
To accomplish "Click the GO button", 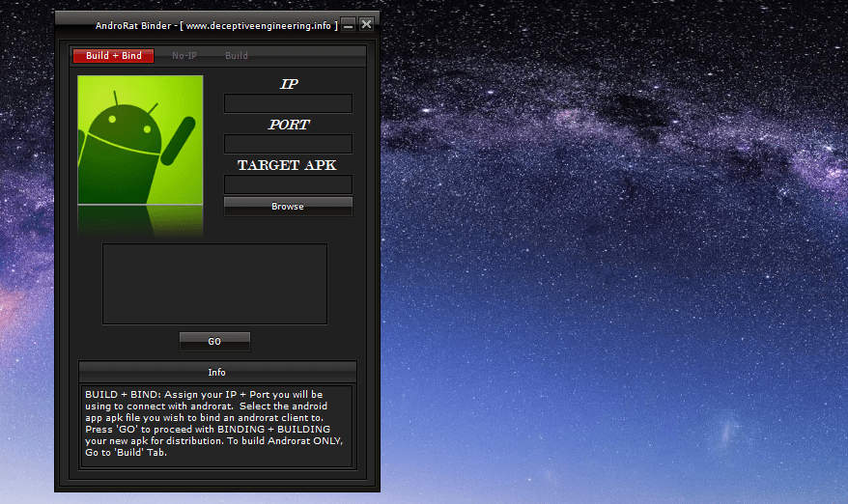I will click(x=214, y=341).
